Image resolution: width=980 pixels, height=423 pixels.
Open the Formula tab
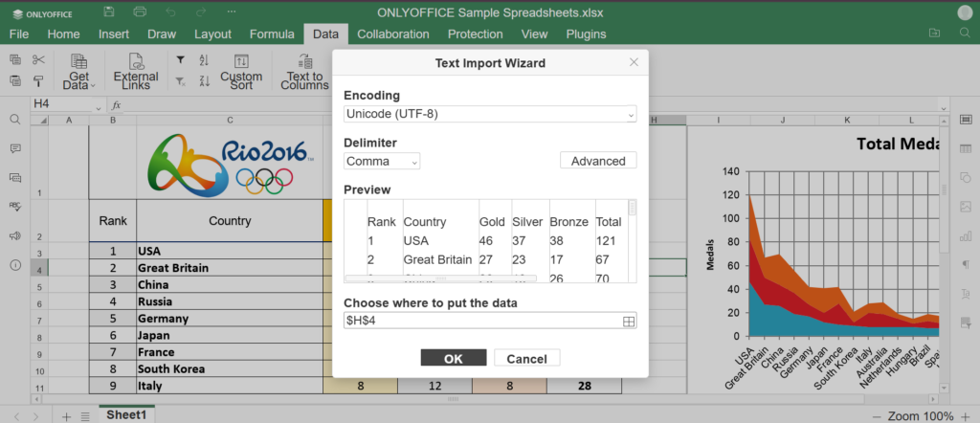coord(272,34)
